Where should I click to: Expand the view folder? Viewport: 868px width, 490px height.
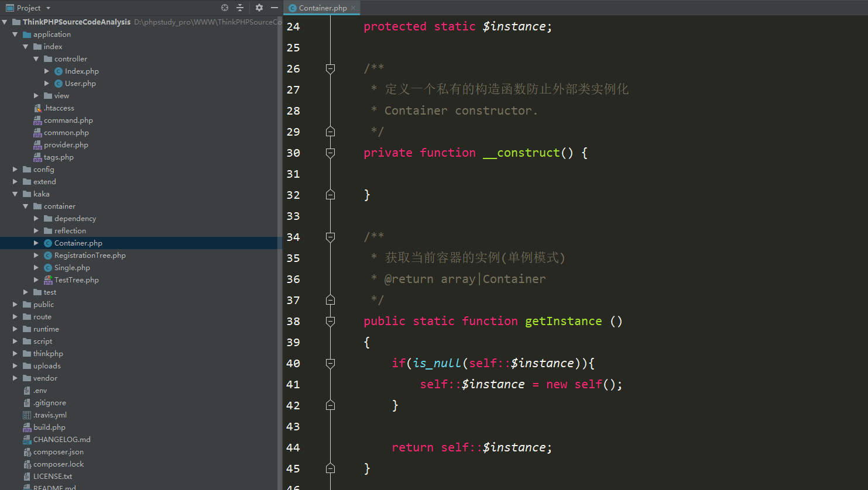pos(36,96)
